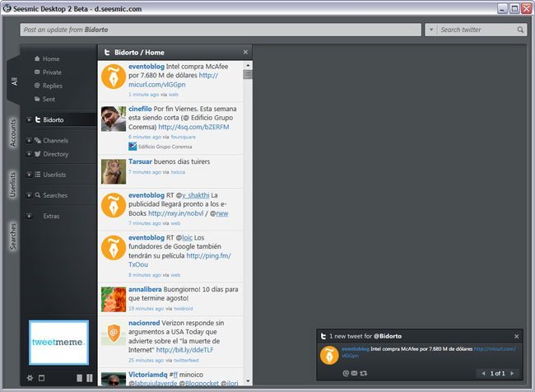Expand the Channels section arrow

pos(29,140)
